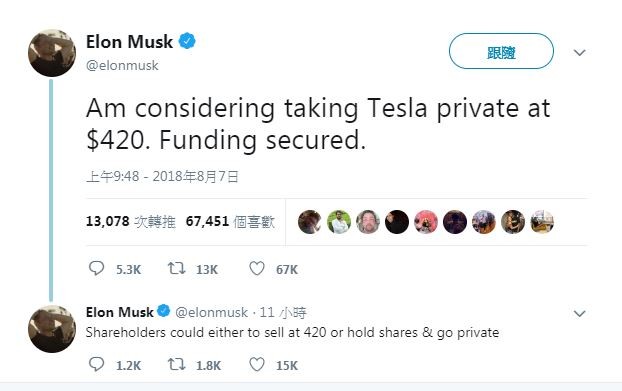View the 67,451 likes list
This screenshot has width=622, height=391.
pos(230,221)
